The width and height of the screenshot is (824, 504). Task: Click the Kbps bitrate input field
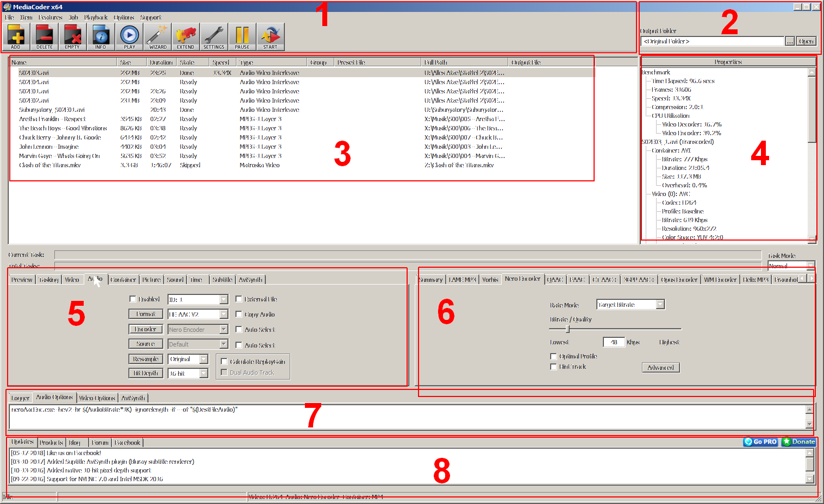614,342
